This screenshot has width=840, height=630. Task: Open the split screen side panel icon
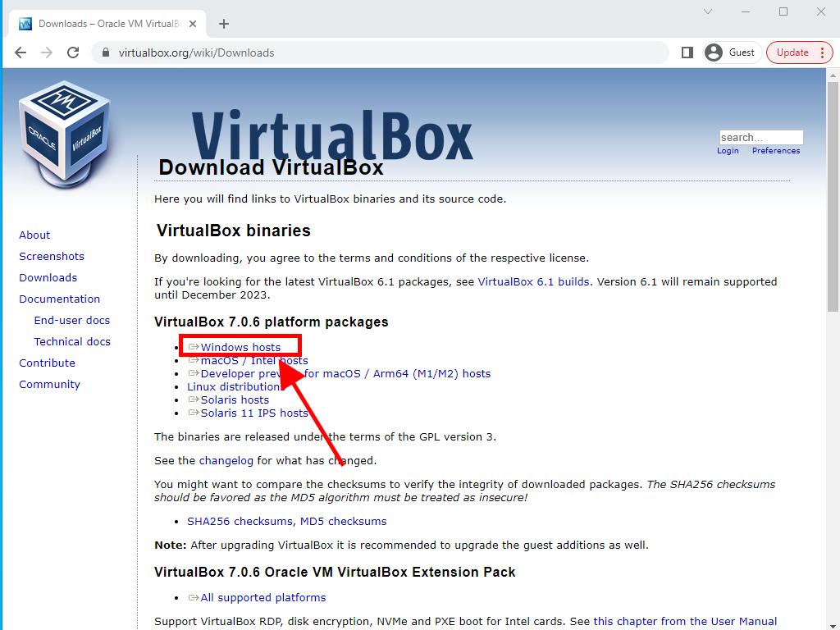pos(687,52)
